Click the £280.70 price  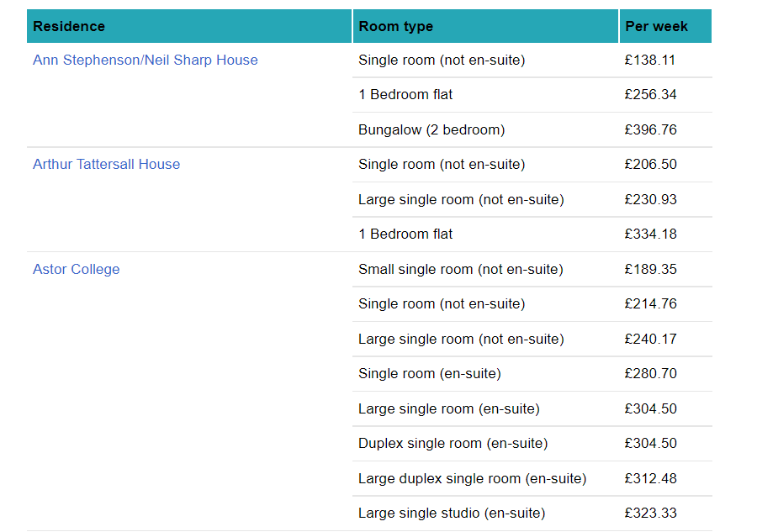[x=650, y=374]
